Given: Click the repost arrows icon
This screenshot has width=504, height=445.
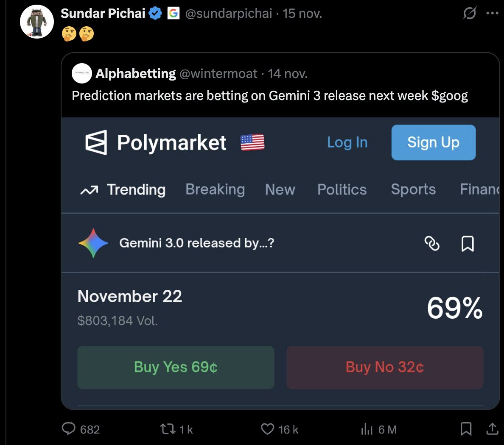Looking at the screenshot, I should [168, 429].
